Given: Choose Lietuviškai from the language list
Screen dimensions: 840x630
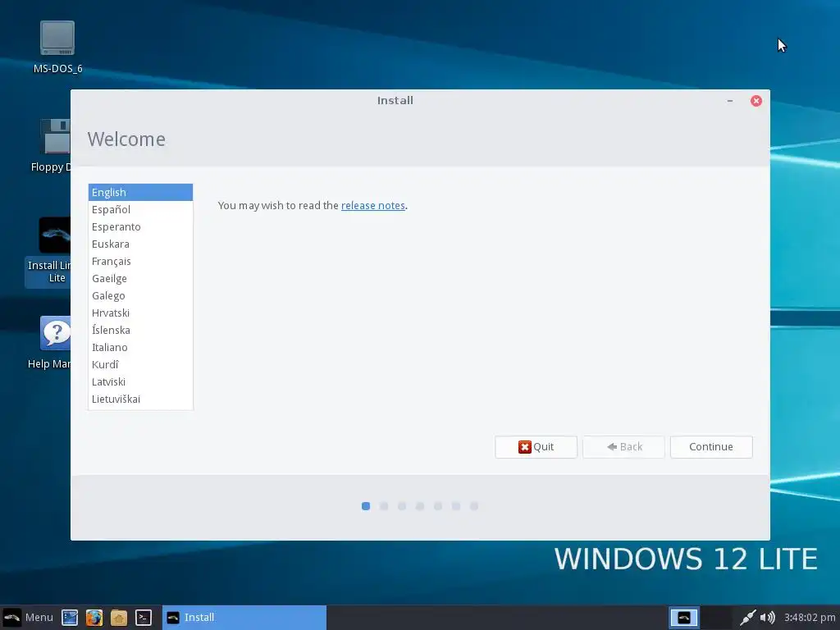Looking at the screenshot, I should tap(140, 399).
